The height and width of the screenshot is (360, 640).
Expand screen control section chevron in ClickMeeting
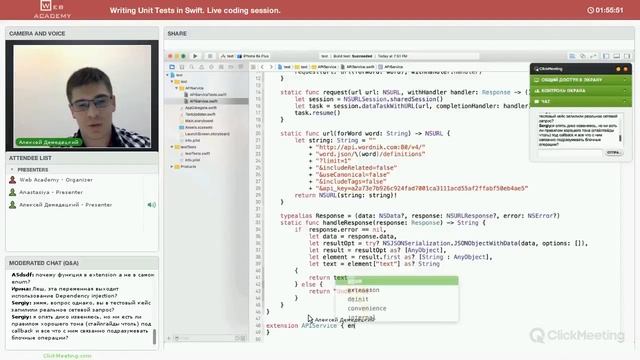coord(625,91)
